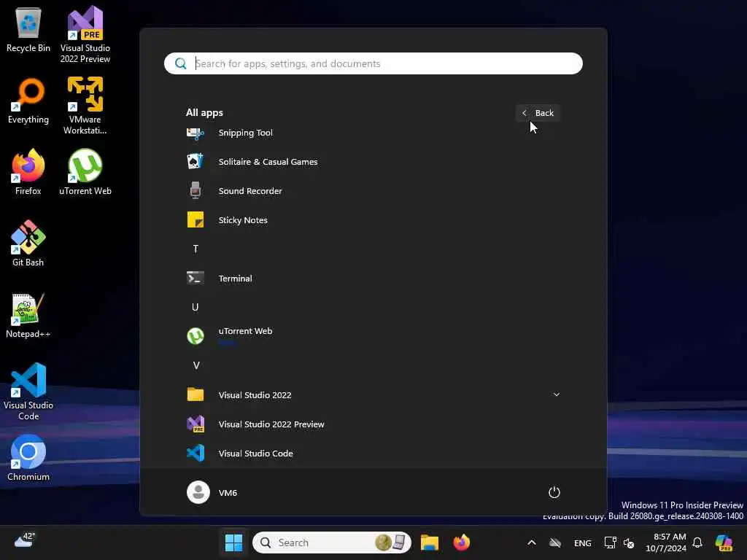
Task: Open Firefox from the taskbar
Action: 461,542
